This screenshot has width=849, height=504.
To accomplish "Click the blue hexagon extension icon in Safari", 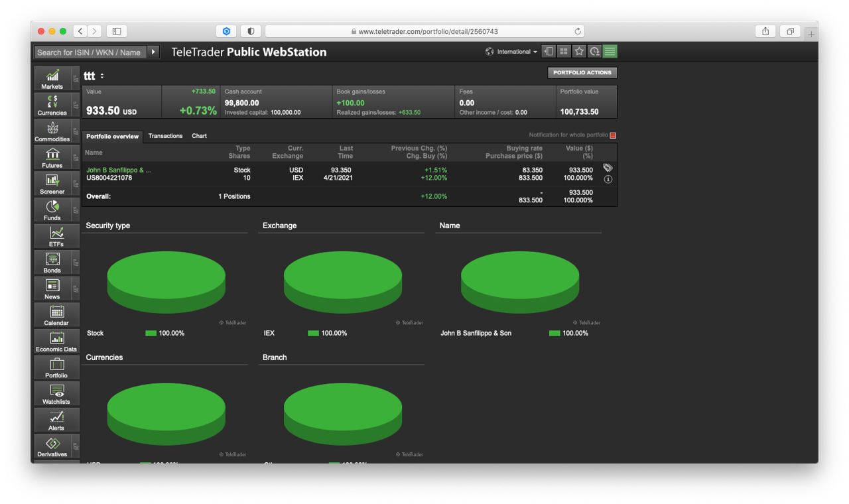I will (x=226, y=31).
